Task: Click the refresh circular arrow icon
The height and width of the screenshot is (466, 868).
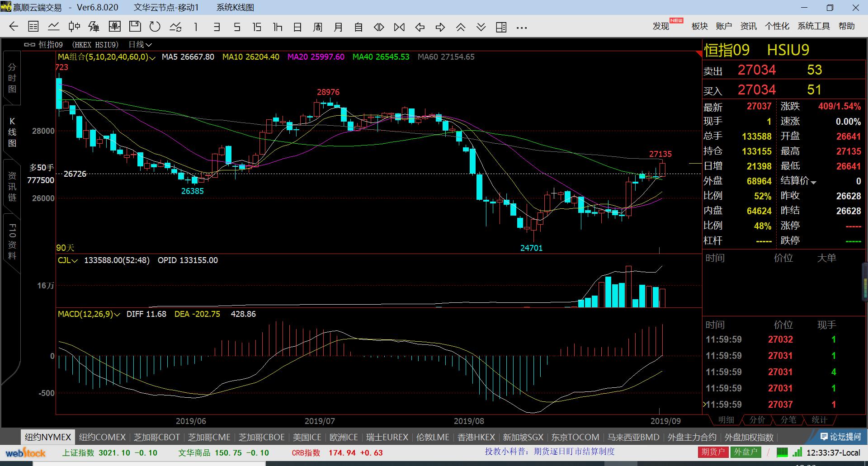Action: coord(155,27)
